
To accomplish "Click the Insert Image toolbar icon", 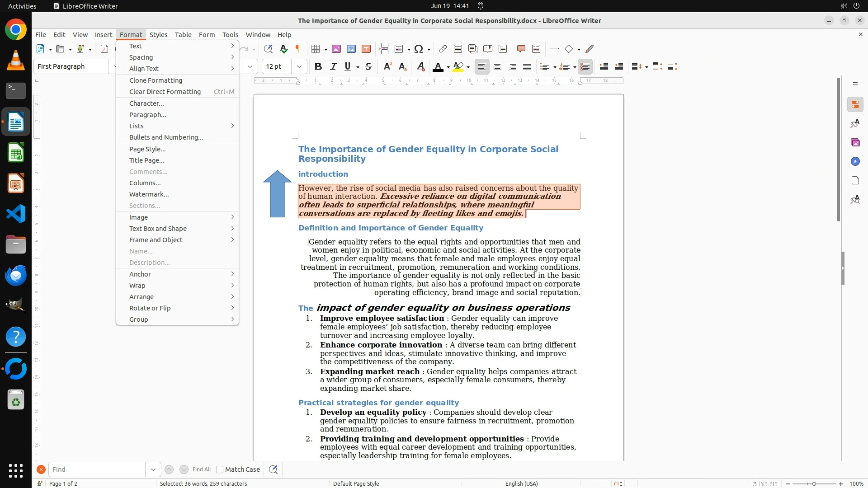I will point(336,49).
